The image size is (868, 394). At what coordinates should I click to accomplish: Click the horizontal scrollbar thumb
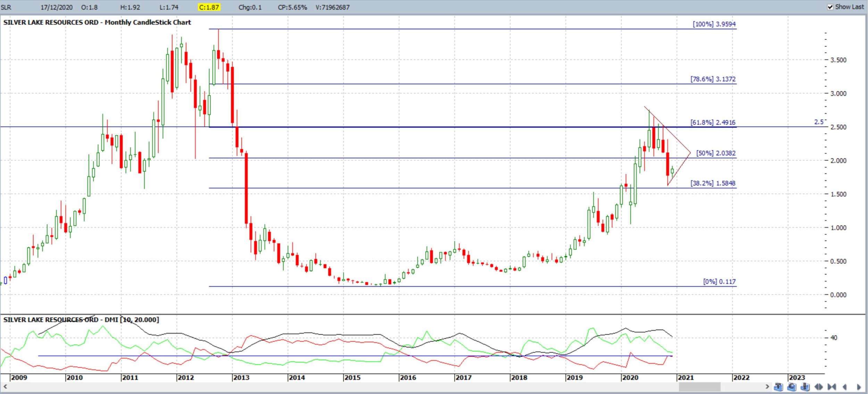[700, 386]
